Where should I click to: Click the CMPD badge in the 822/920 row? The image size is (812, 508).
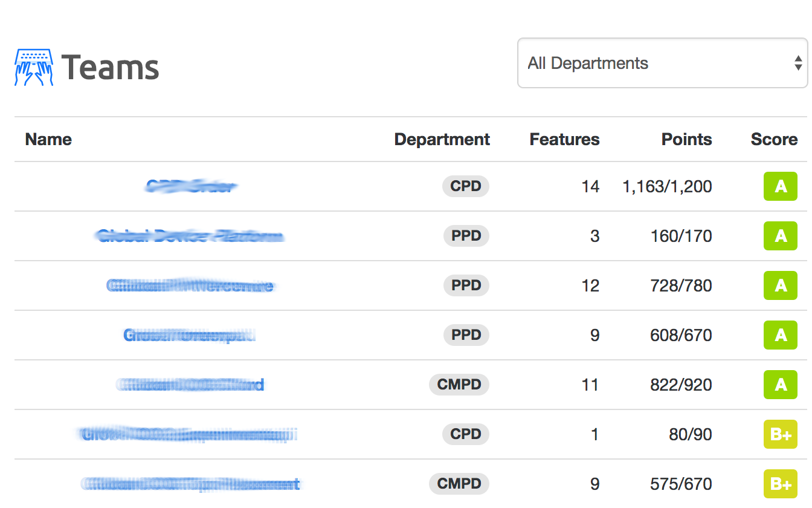click(x=459, y=385)
